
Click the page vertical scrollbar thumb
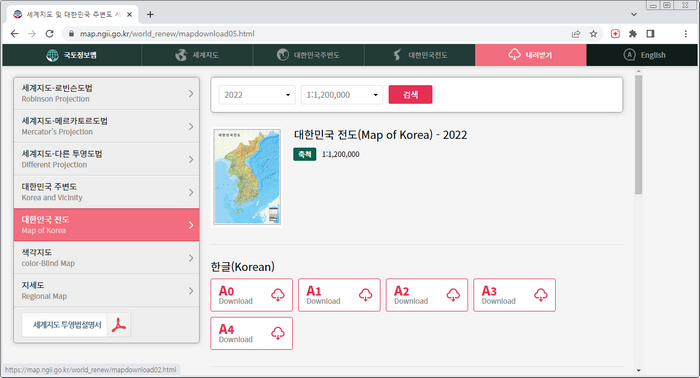(x=638, y=135)
